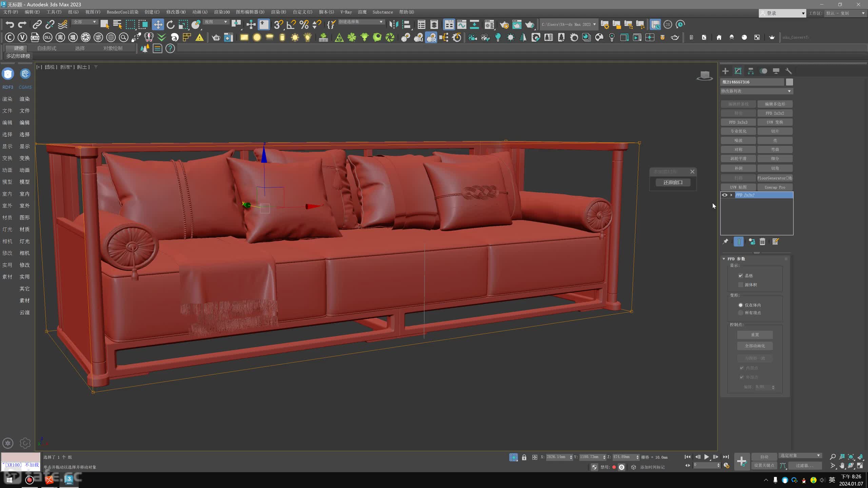This screenshot has height=488, width=868.
Task: Open the 文件(F) menu
Action: [x=11, y=12]
